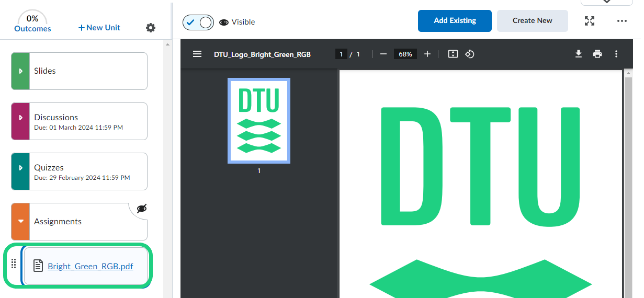Expand the Slides unit
Viewport: 644px width, 298px height.
coord(20,71)
